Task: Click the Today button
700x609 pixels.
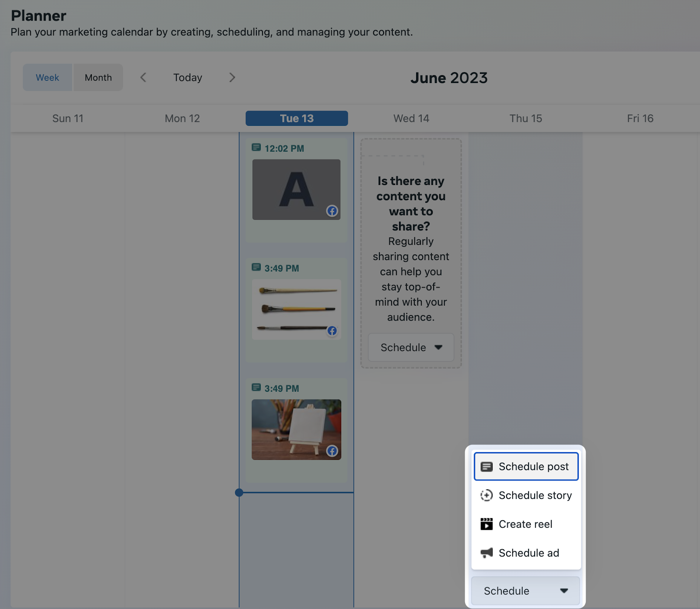Action: pyautogui.click(x=187, y=77)
